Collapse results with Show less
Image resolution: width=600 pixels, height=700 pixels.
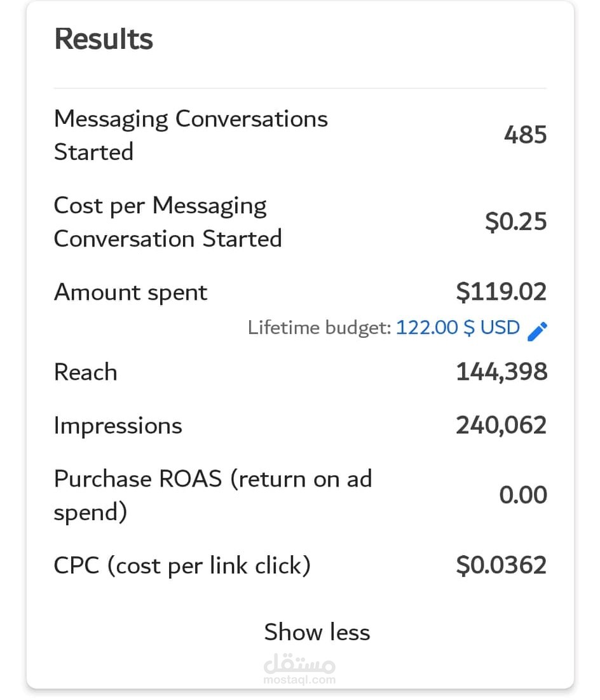(x=317, y=632)
